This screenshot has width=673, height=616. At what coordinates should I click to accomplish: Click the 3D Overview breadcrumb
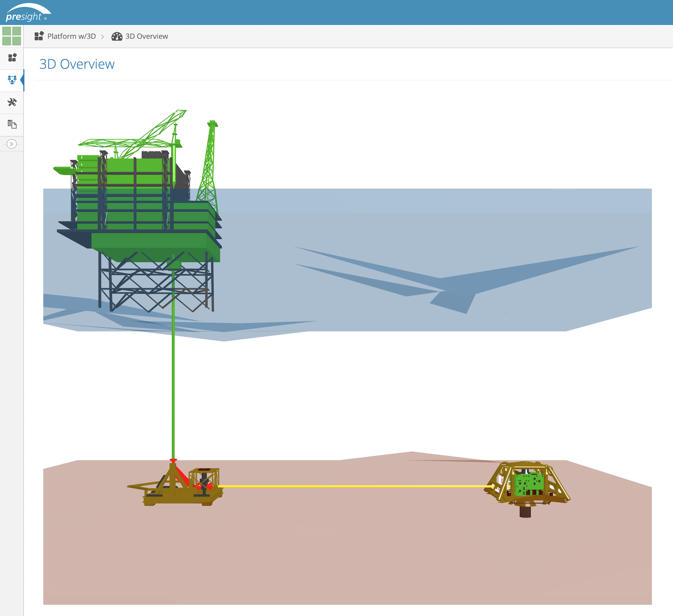pos(147,36)
